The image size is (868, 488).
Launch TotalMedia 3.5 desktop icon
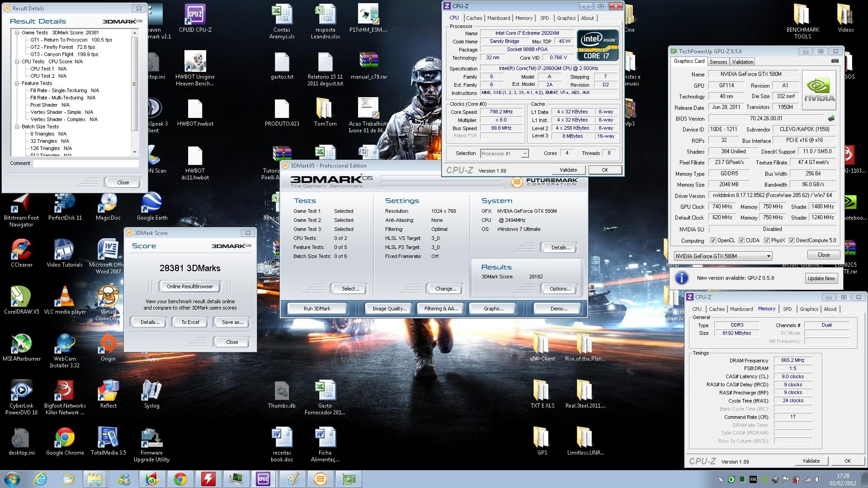pos(108,441)
